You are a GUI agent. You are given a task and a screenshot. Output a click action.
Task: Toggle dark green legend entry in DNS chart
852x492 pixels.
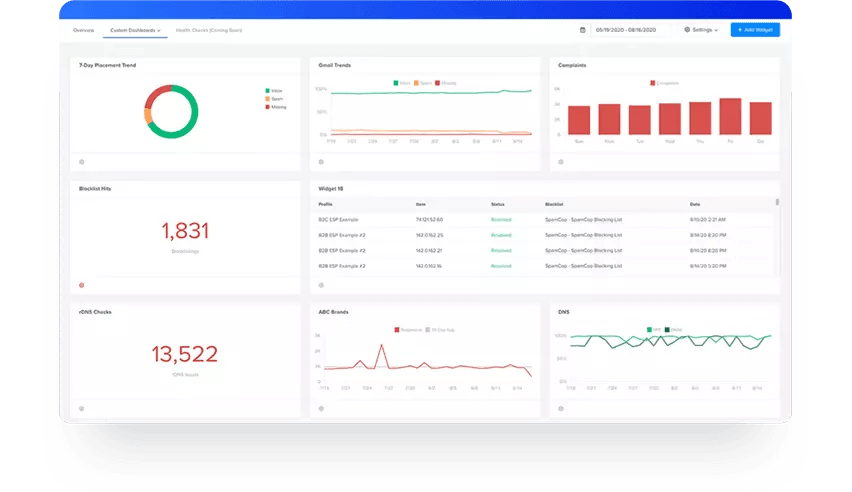tap(674, 330)
